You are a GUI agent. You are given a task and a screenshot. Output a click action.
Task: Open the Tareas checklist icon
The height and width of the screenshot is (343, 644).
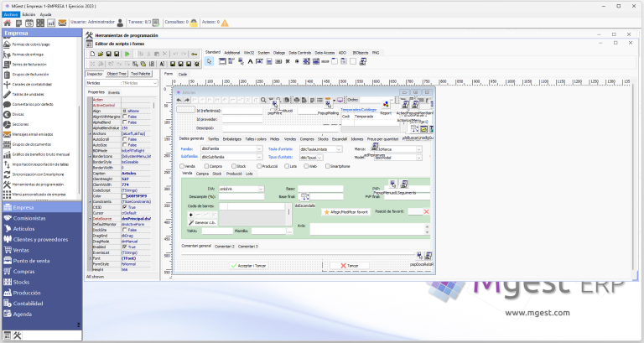click(x=156, y=23)
